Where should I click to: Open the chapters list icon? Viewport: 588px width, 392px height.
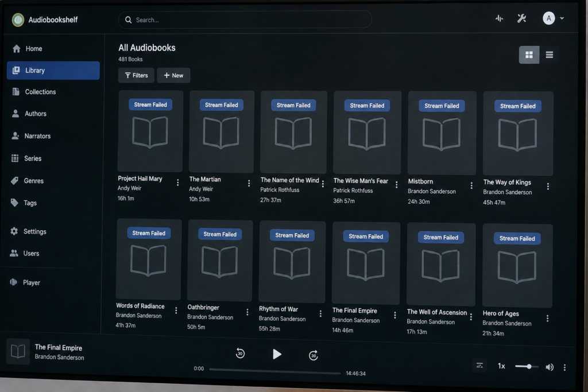(x=479, y=366)
